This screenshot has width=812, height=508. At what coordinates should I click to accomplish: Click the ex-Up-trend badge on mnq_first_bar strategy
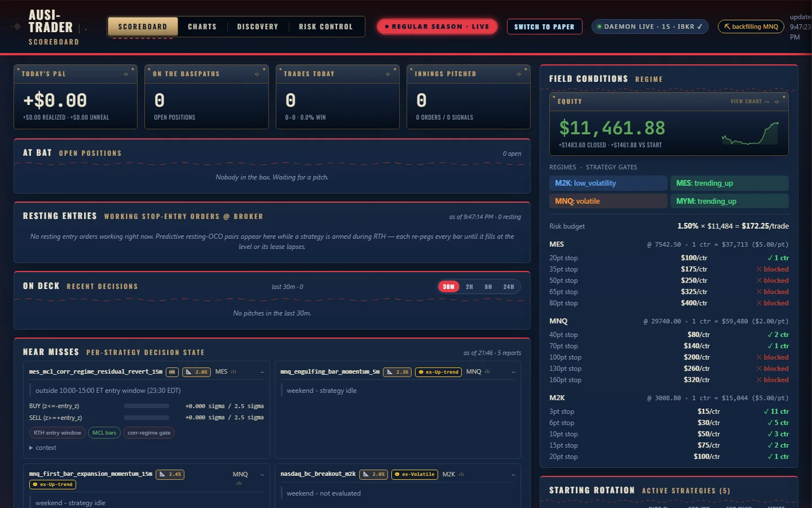click(53, 484)
